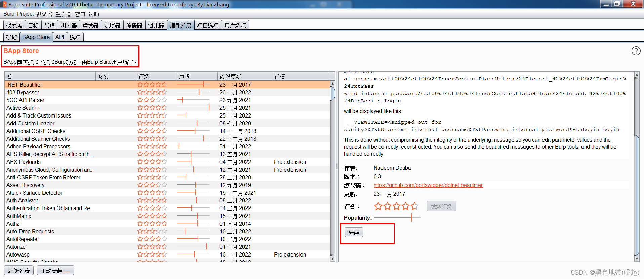Click star rating of Autorize row
Image resolution: width=644 pixels, height=279 pixels.
(x=152, y=247)
